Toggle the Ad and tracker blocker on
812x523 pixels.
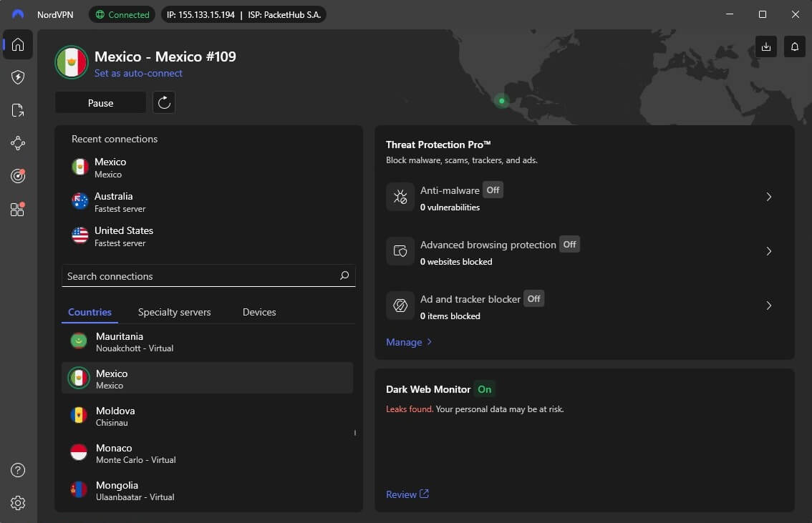tap(533, 298)
